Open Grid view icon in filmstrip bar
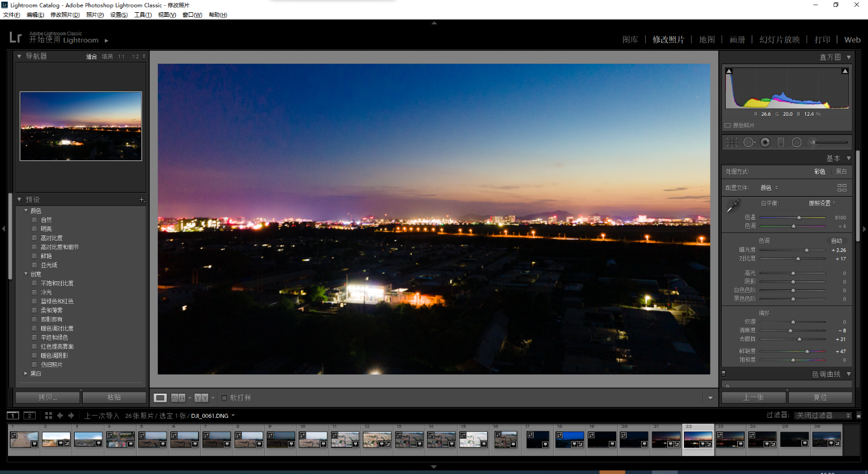This screenshot has height=474, width=868. 49,416
